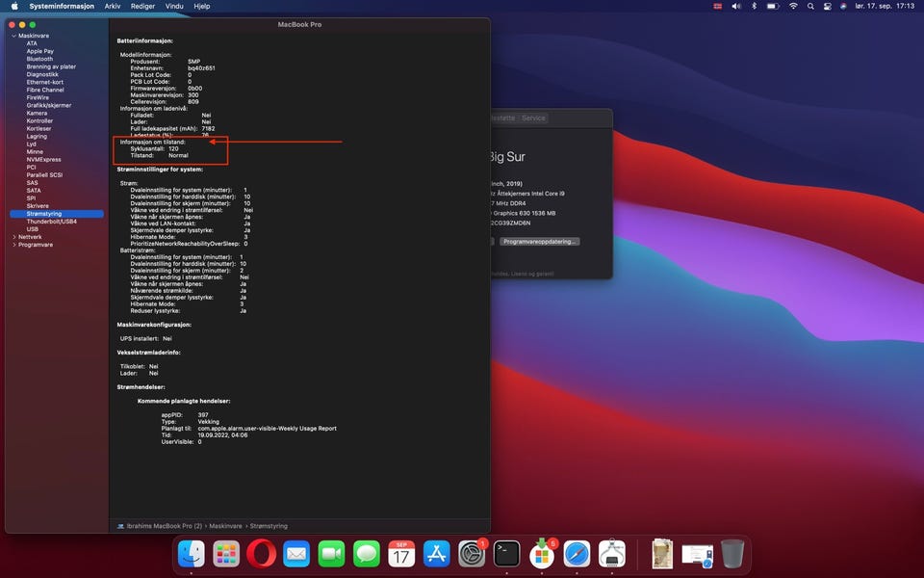Open the Arkiv menu
This screenshot has width=924, height=578.
click(113, 6)
